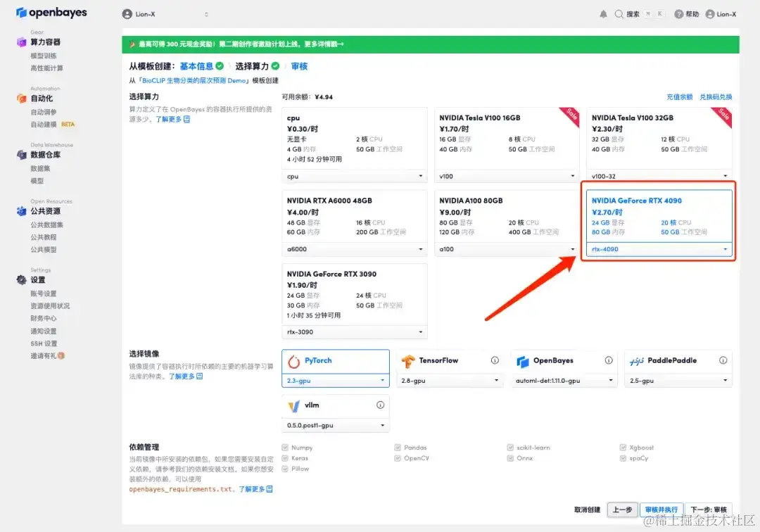Open the rtx-4090 resource dropdown

click(659, 249)
